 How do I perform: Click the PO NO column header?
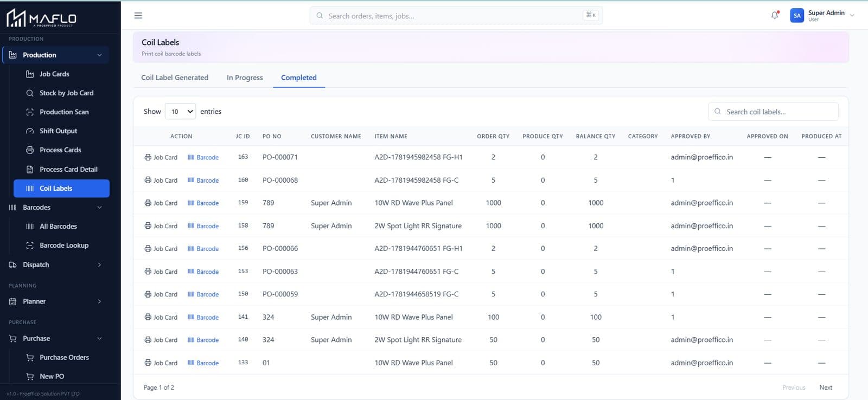272,137
